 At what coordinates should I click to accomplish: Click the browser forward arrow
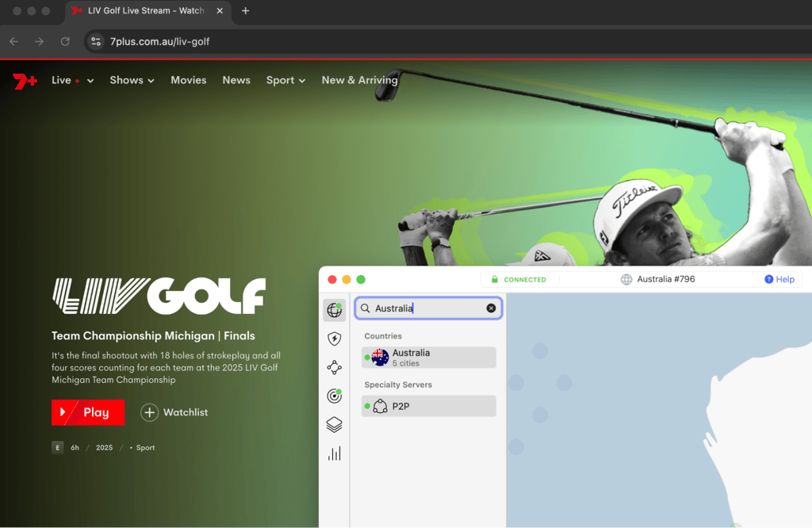pyautogui.click(x=40, y=41)
